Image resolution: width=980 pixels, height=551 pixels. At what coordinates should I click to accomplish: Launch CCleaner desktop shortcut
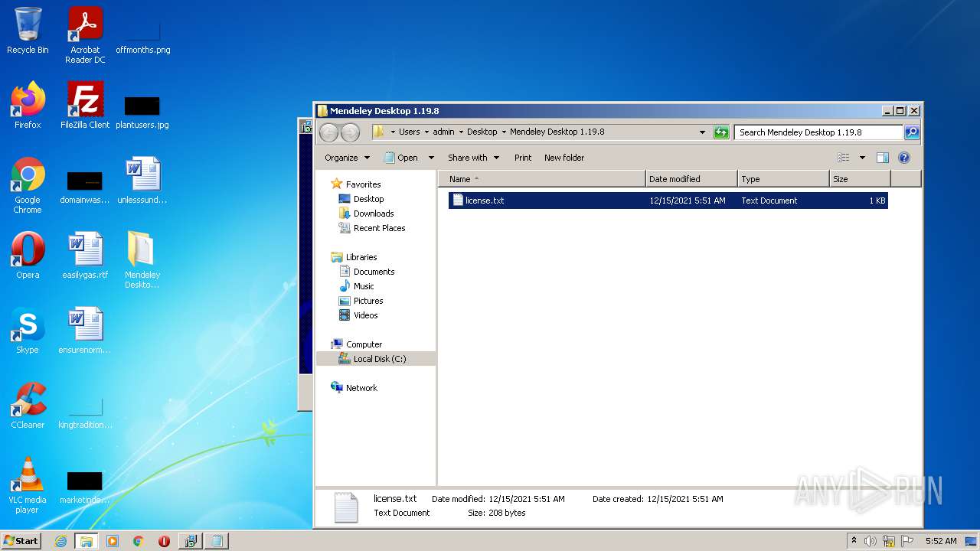coord(28,406)
